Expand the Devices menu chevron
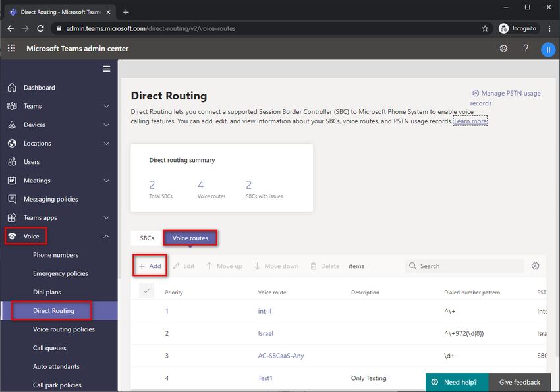 point(107,125)
